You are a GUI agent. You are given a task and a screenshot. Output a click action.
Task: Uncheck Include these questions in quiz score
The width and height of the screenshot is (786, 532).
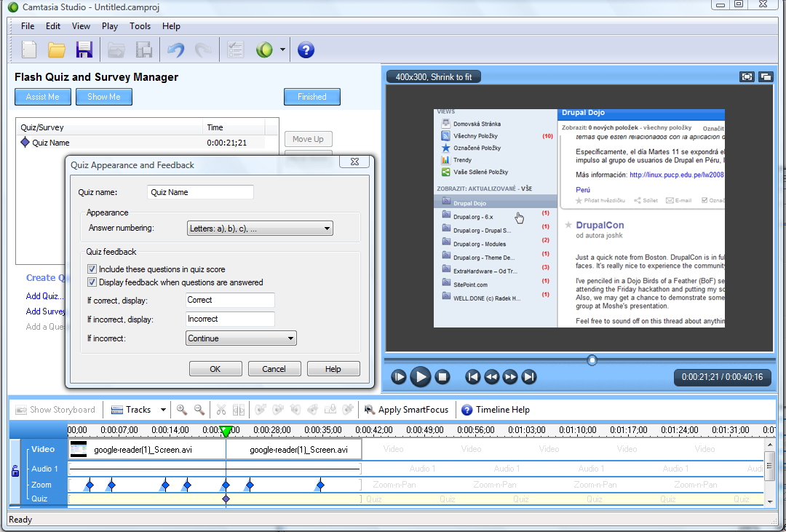pyautogui.click(x=92, y=269)
